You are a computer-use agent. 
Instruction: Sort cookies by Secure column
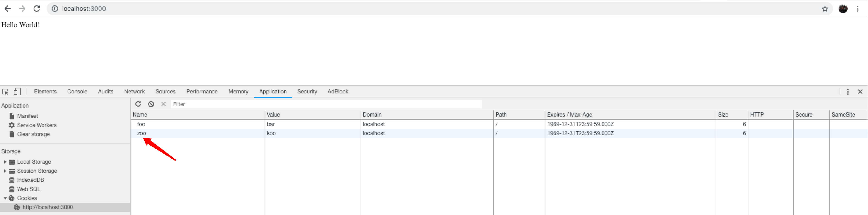click(811, 115)
